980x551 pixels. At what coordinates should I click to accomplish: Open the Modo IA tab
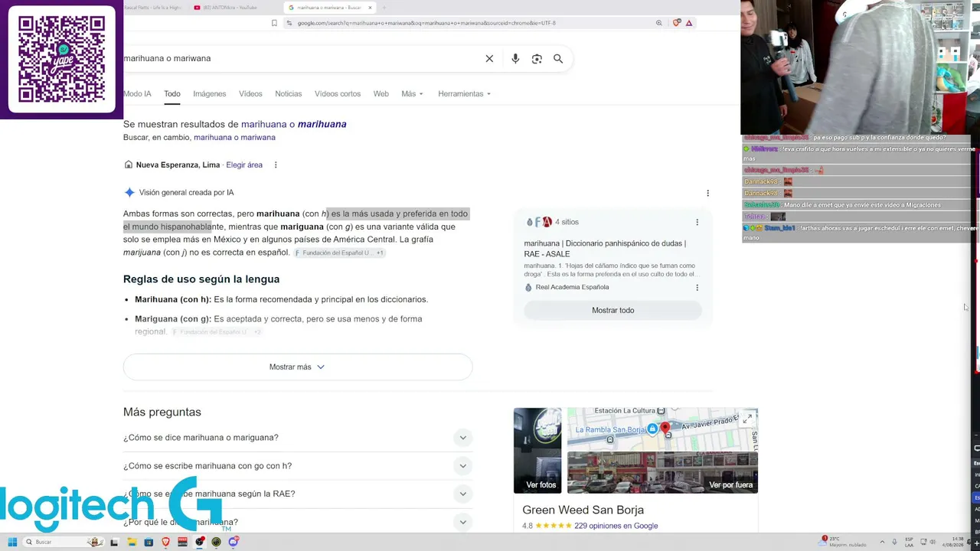pos(137,94)
